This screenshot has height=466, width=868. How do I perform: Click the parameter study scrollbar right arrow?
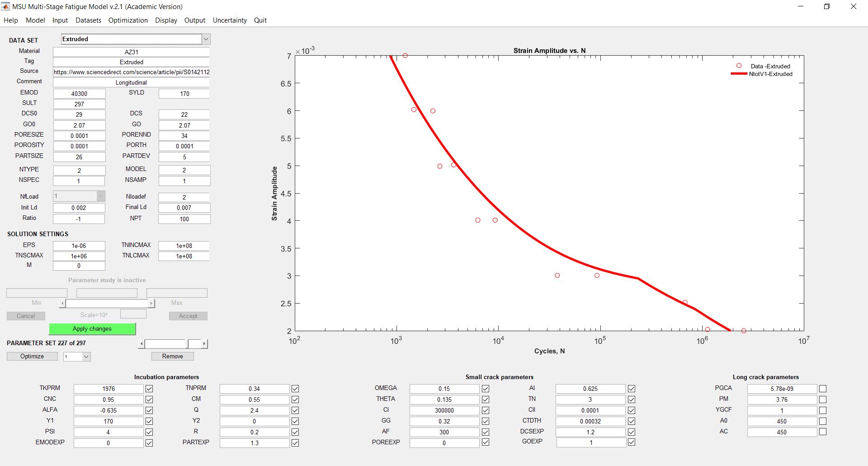151,303
